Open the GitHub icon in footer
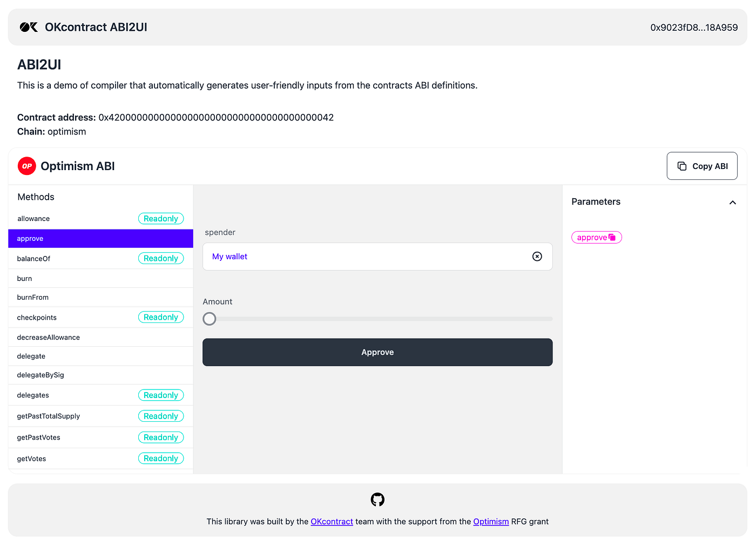 (377, 500)
